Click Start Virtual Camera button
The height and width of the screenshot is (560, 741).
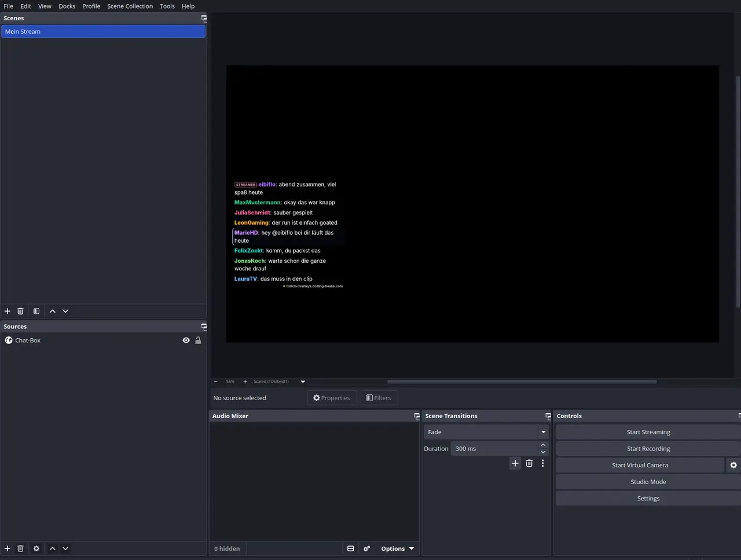tap(640, 465)
